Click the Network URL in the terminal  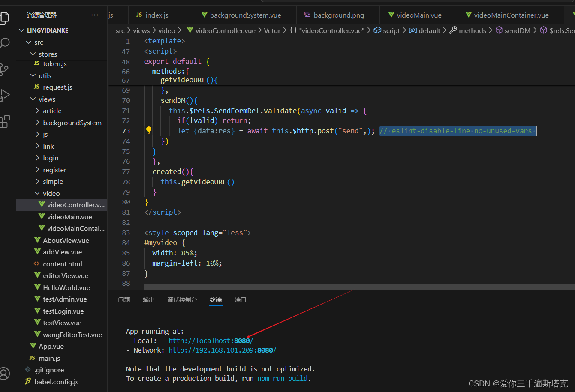point(222,350)
